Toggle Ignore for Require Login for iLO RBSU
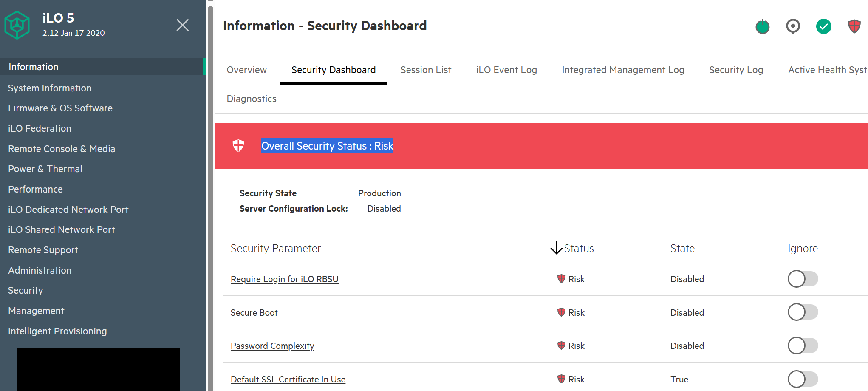The image size is (868, 391). (x=803, y=279)
